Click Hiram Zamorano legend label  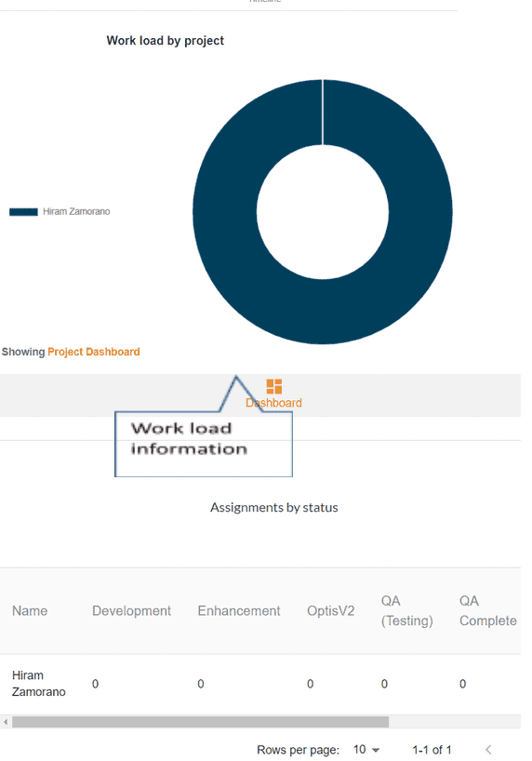coord(76,211)
